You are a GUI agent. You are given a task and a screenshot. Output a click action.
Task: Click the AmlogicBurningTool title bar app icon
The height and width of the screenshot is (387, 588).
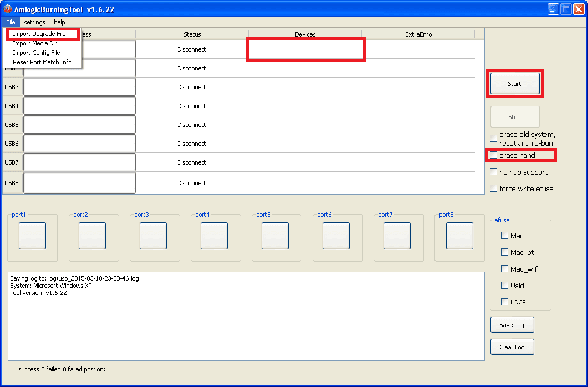pyautogui.click(x=7, y=9)
